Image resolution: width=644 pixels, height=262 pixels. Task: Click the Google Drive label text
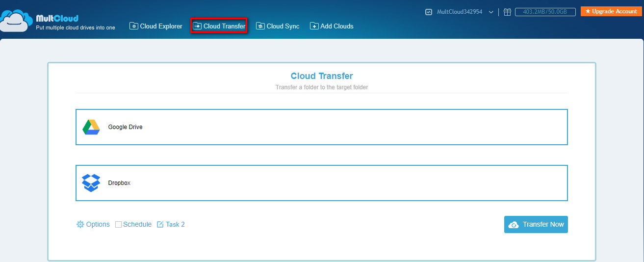[x=126, y=127]
